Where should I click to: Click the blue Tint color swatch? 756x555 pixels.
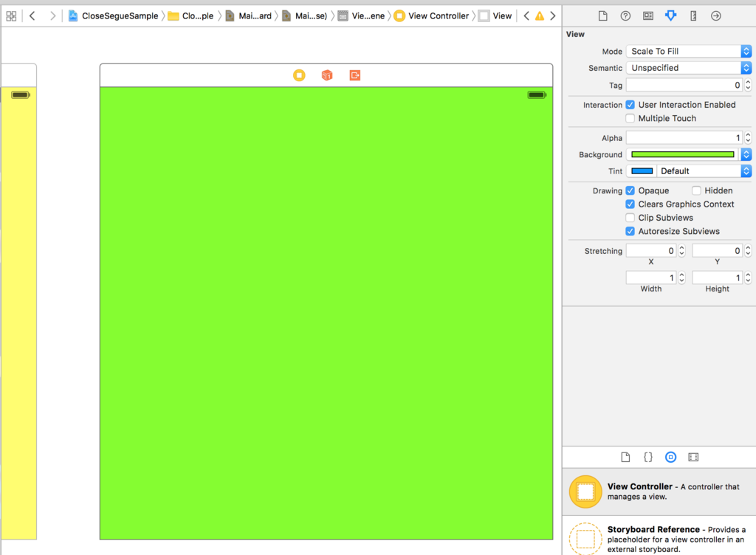642,171
